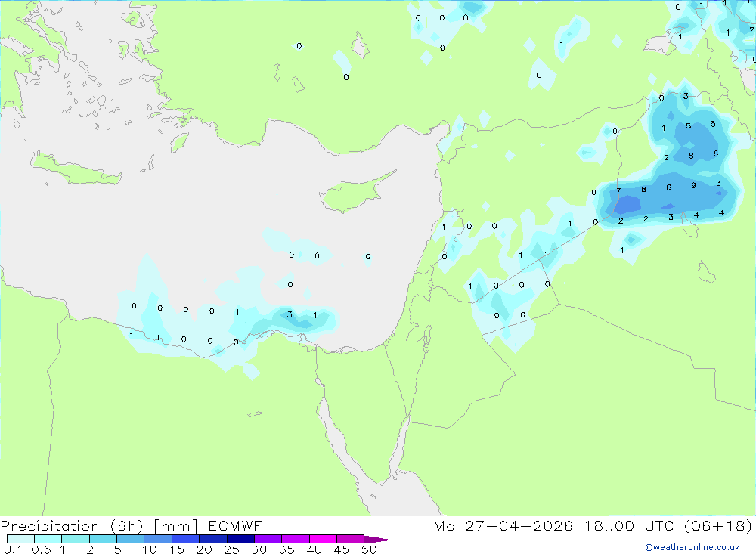This screenshot has height=554, width=756.
Task: Click the '7' precipitation value on map
Action: point(618,191)
